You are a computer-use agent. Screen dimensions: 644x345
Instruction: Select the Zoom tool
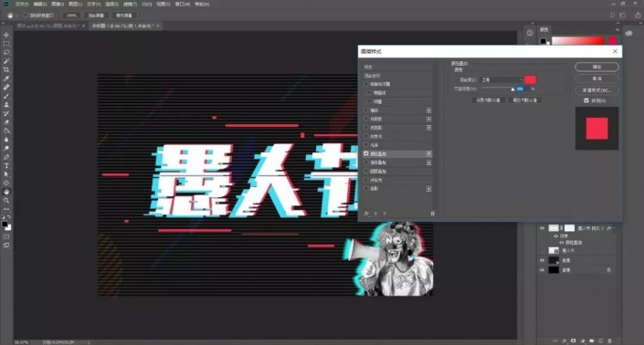6,201
